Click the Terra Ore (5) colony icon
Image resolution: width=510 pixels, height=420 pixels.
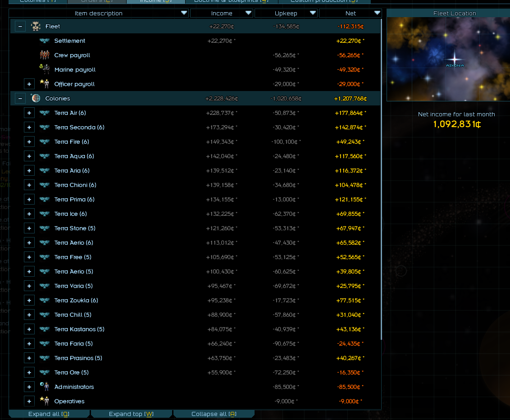coord(45,373)
